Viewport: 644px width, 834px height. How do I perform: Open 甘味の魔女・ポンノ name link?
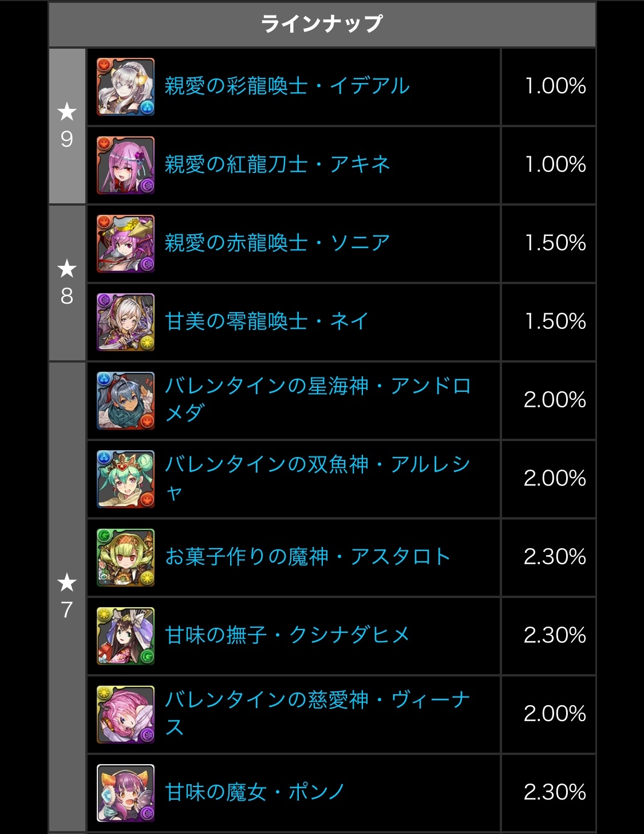click(255, 792)
